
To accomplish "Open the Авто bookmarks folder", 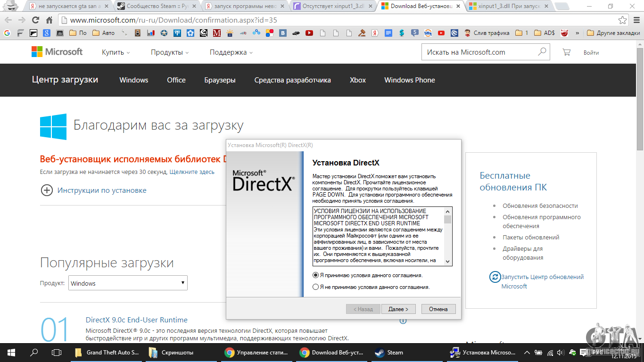I will tap(103, 33).
